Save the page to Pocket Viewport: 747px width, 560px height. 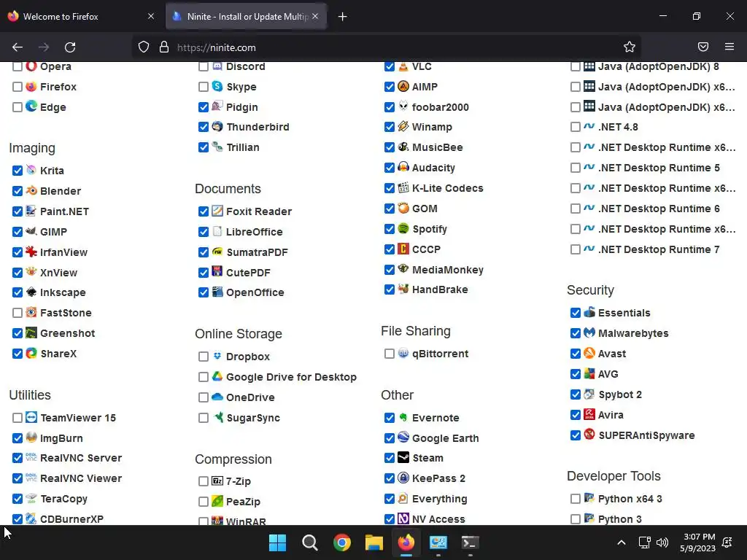point(703,47)
